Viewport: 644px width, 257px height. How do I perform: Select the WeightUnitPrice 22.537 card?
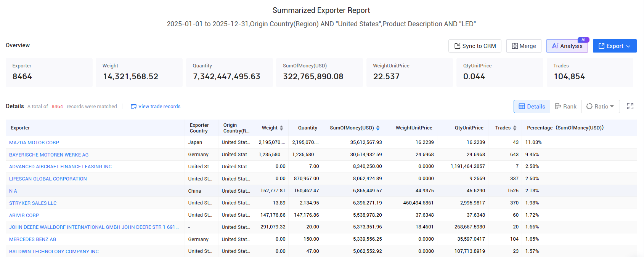(x=410, y=72)
